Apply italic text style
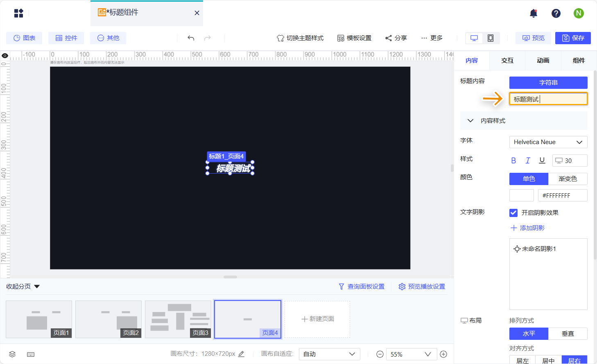The width and height of the screenshot is (597, 364). pyautogui.click(x=528, y=161)
